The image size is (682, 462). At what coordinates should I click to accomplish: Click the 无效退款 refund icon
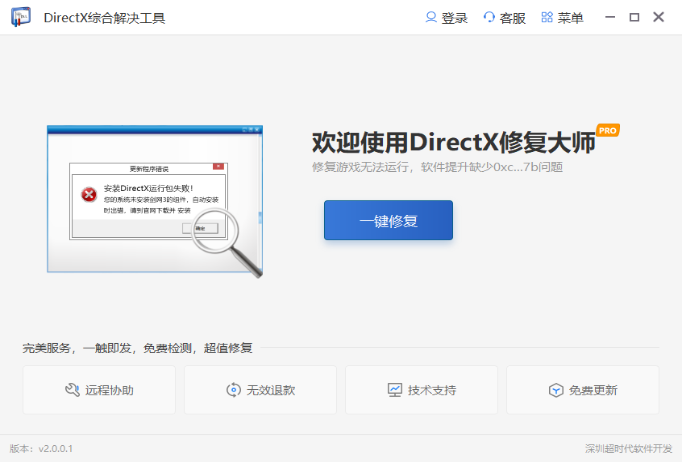tap(233, 390)
